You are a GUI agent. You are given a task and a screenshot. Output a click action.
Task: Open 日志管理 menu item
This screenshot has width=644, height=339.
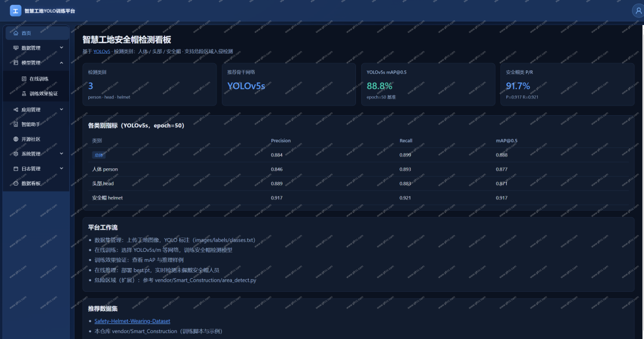pos(38,168)
